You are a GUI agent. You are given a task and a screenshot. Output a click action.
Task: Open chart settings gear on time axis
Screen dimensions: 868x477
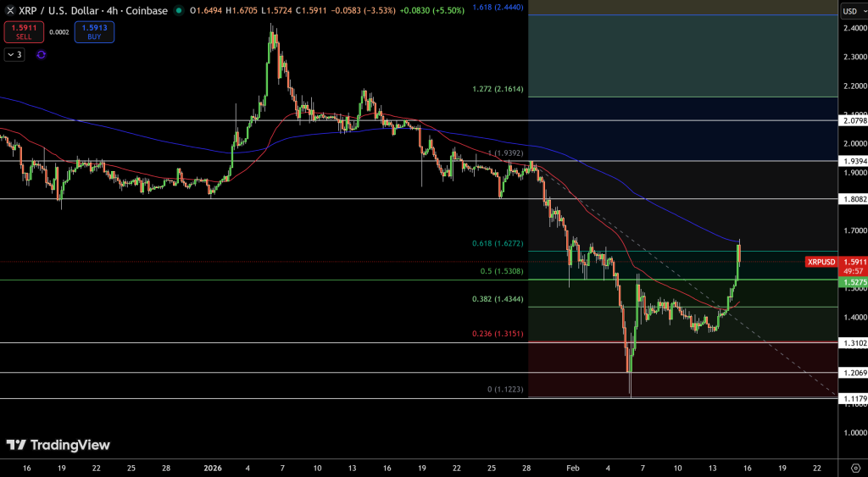855,469
